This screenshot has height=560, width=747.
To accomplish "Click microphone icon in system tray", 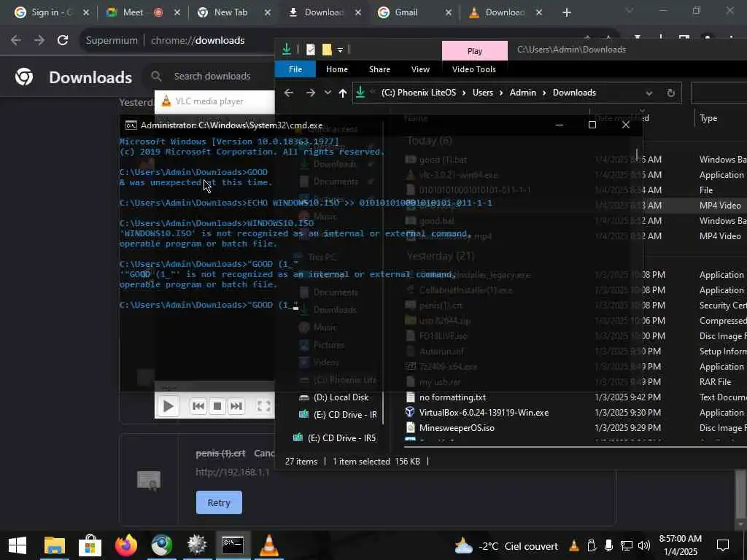I will 608,545.
